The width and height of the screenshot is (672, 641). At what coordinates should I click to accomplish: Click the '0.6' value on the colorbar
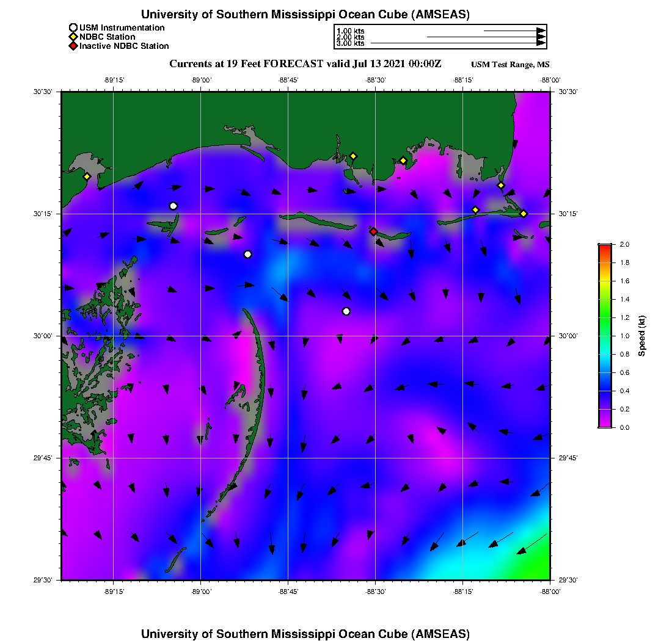(624, 372)
